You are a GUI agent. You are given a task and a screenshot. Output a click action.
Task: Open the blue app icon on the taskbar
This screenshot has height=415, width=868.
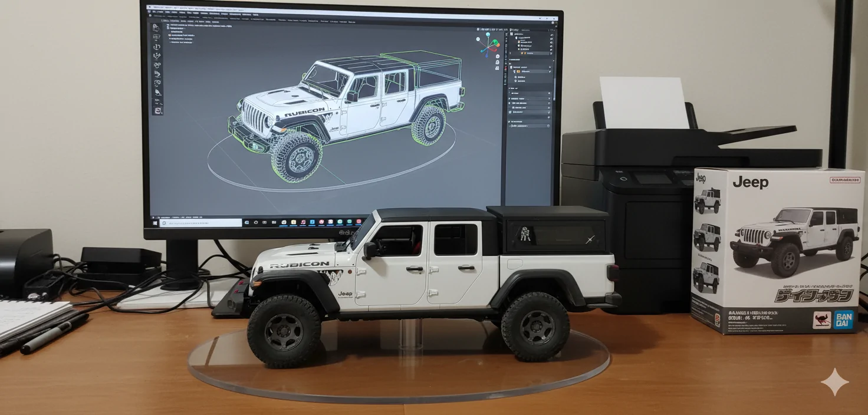(x=312, y=222)
